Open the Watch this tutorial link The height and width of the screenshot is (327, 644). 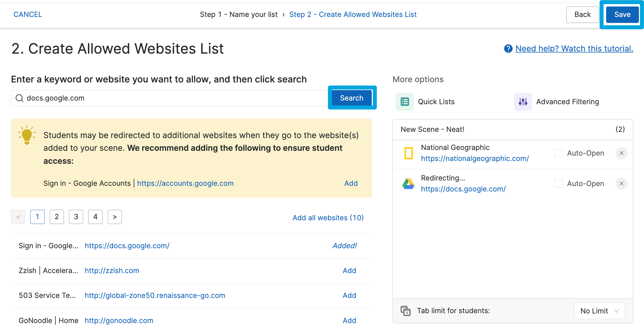(574, 49)
